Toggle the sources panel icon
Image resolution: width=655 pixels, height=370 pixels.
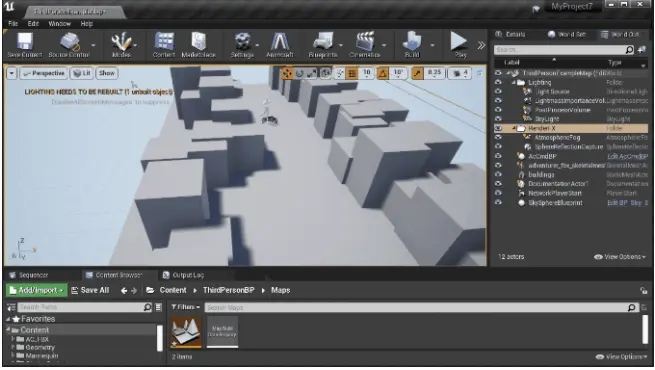coord(11,308)
